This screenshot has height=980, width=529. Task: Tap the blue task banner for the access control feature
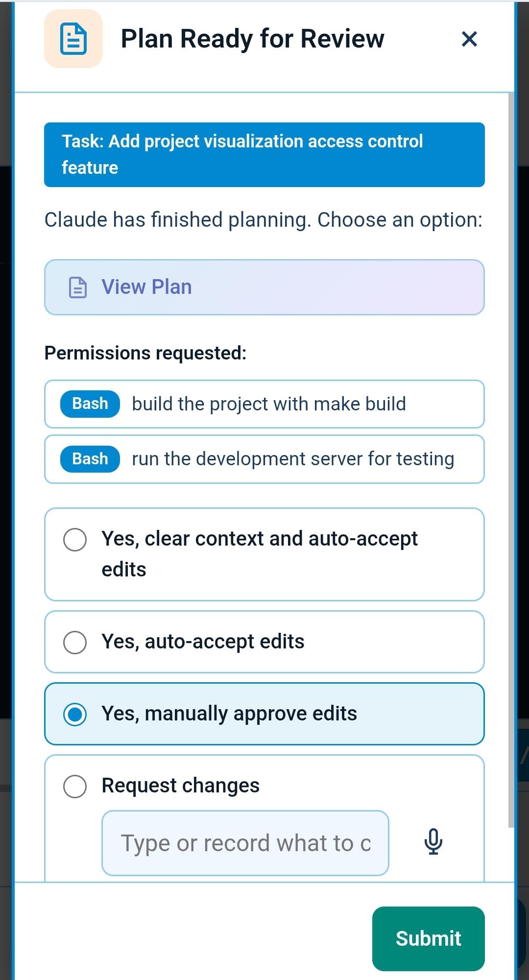264,154
